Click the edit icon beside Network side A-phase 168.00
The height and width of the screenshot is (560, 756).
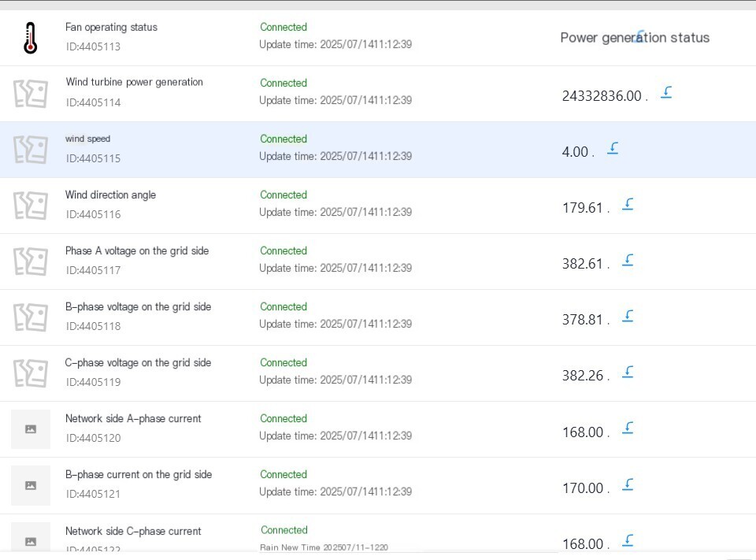[x=628, y=428]
